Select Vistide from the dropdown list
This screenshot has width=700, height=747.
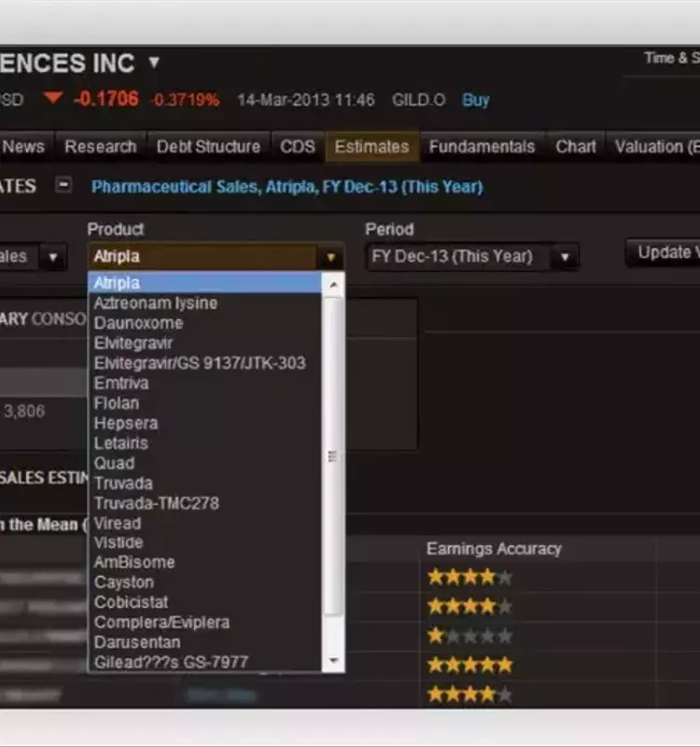[x=204, y=543]
